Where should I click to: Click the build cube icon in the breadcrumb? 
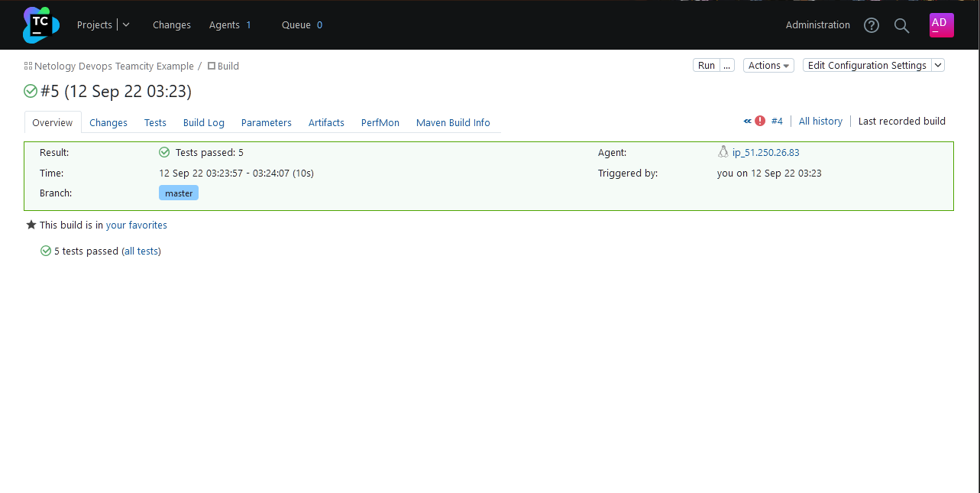209,66
